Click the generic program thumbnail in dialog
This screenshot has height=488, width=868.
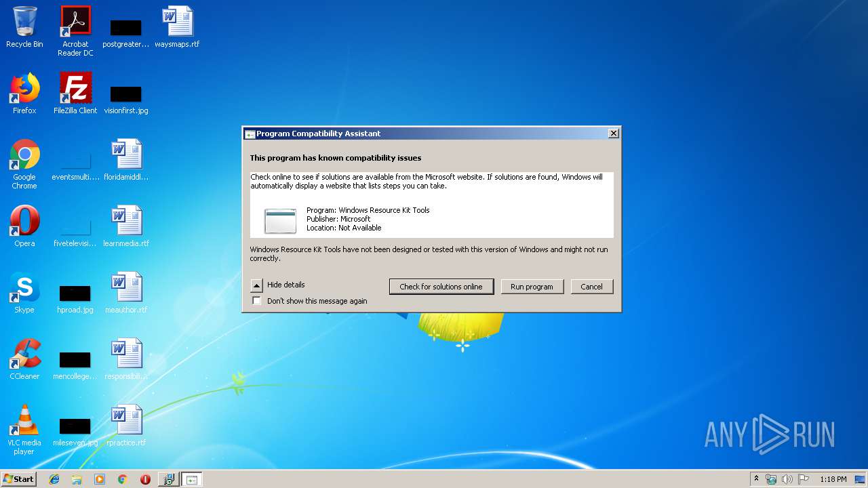click(x=280, y=221)
